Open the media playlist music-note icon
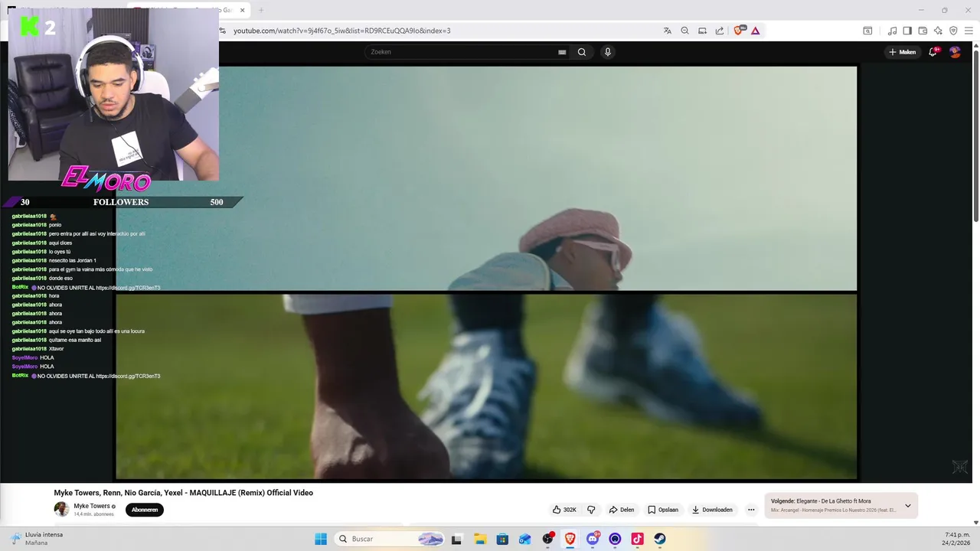The height and width of the screenshot is (551, 980). (892, 31)
